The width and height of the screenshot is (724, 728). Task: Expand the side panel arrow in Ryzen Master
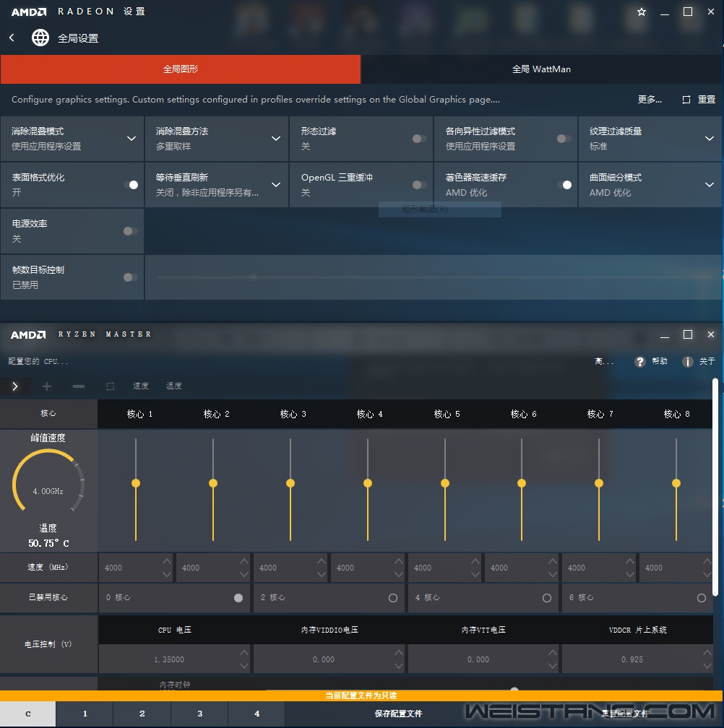15,386
